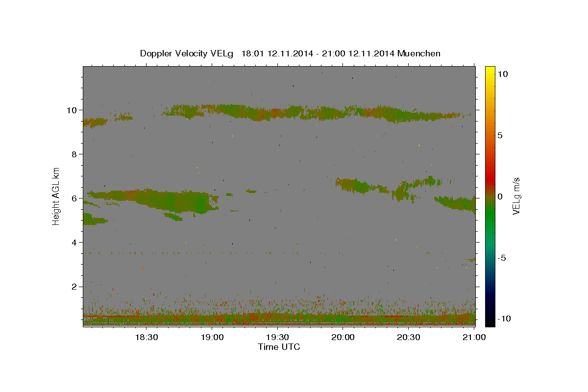Viewport: 588px width, 392px height.
Task: Click the 'Time UTC' axis label
Action: 279,347
